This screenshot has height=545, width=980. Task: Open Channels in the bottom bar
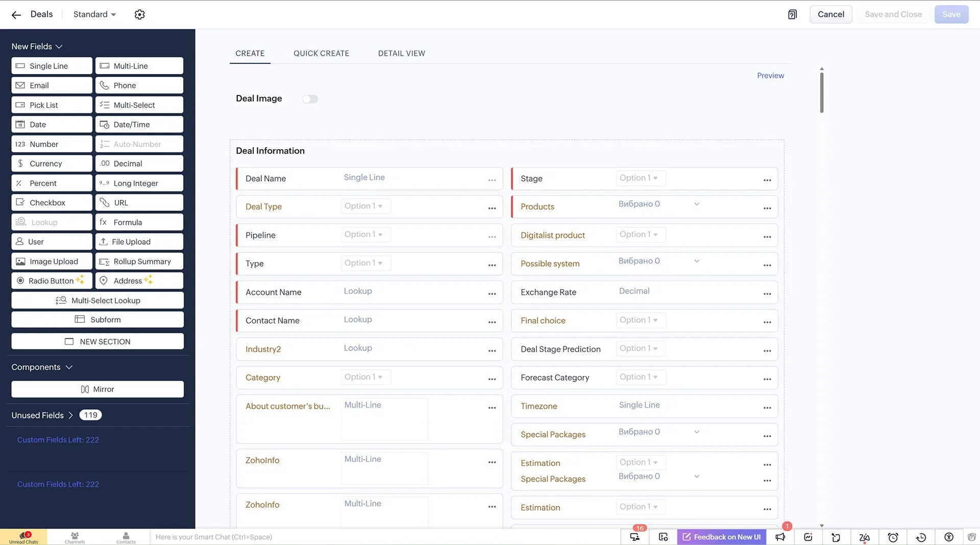pyautogui.click(x=75, y=537)
